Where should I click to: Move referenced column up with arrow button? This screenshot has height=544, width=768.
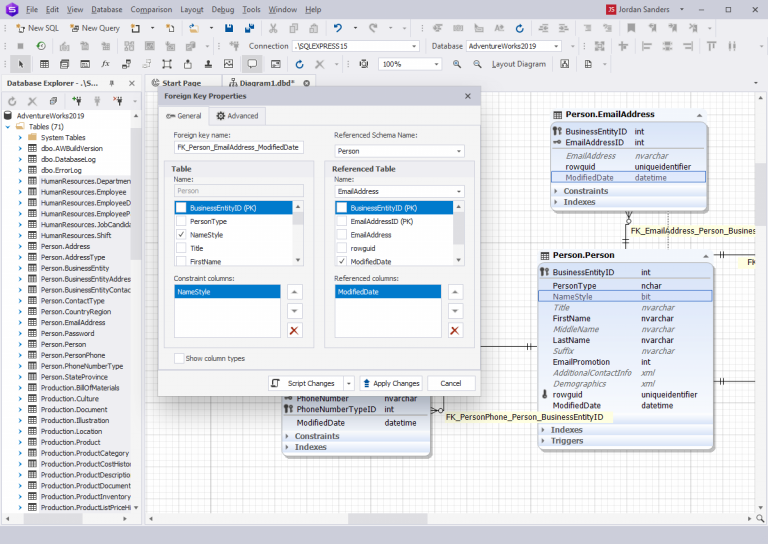[454, 292]
